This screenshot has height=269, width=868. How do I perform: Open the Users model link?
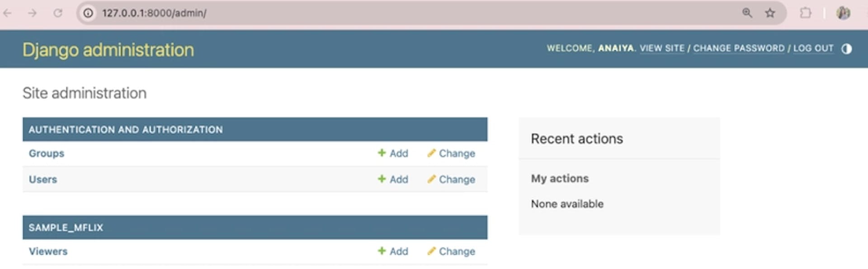43,179
